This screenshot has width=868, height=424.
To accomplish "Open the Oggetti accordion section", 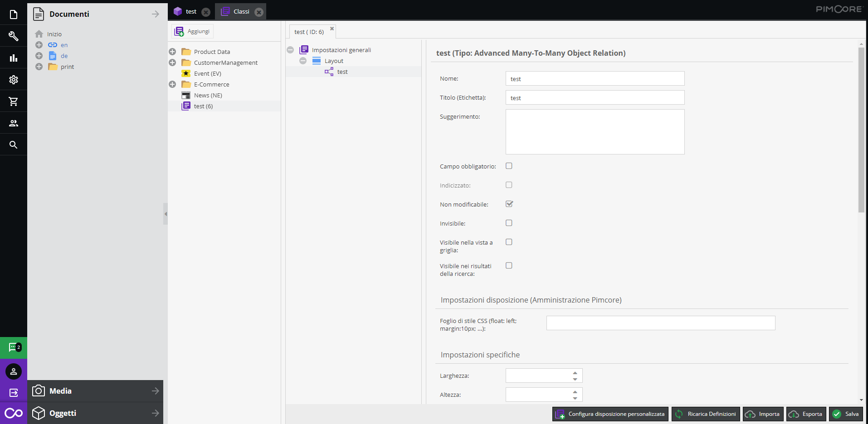I will (95, 413).
